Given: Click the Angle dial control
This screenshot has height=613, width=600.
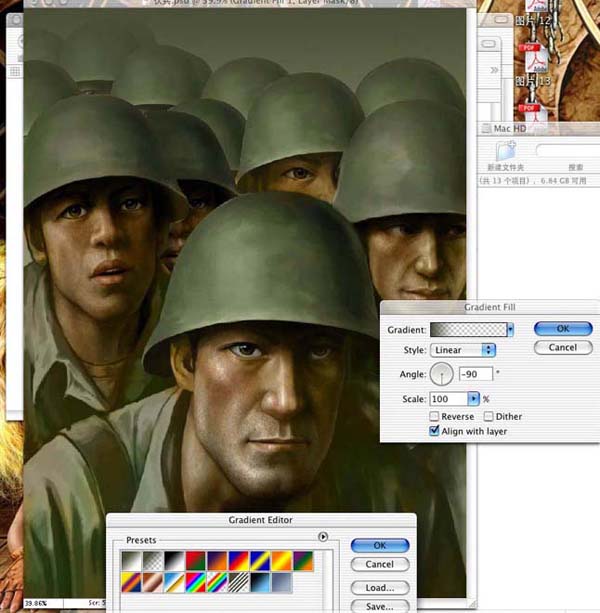Looking at the screenshot, I should click(441, 374).
